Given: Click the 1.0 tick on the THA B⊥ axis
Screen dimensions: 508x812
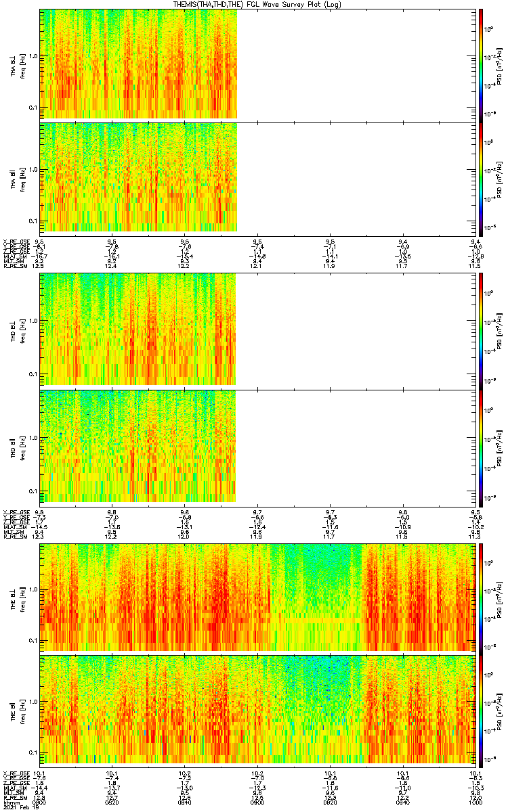Looking at the screenshot, I should pyautogui.click(x=33, y=55).
